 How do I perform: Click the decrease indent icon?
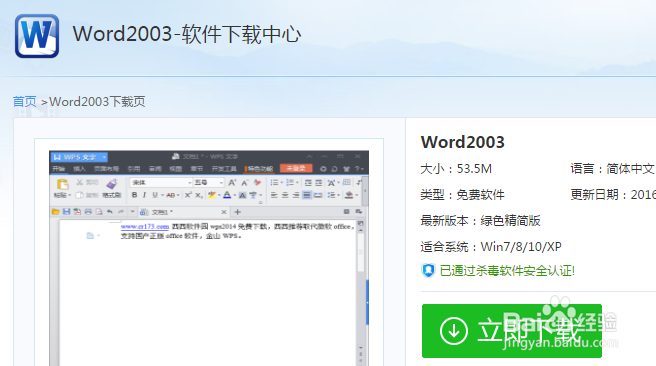coord(308,182)
